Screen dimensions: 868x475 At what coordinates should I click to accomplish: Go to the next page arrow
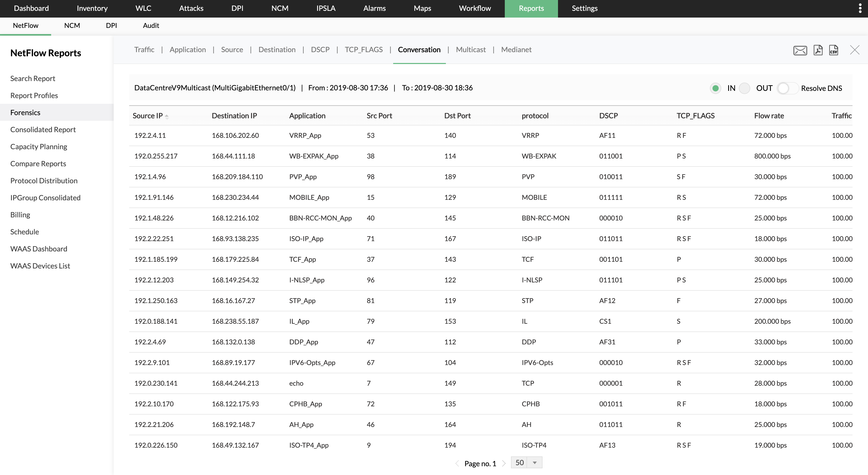click(x=504, y=463)
